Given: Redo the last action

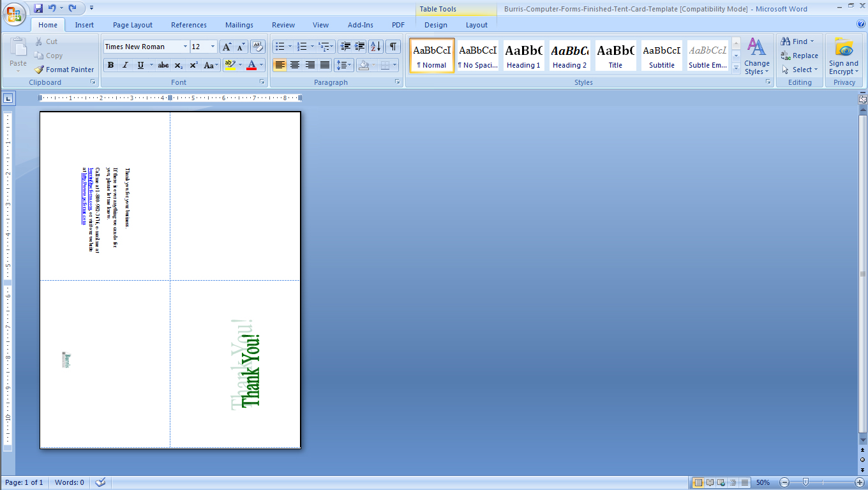Looking at the screenshot, I should coord(72,8).
